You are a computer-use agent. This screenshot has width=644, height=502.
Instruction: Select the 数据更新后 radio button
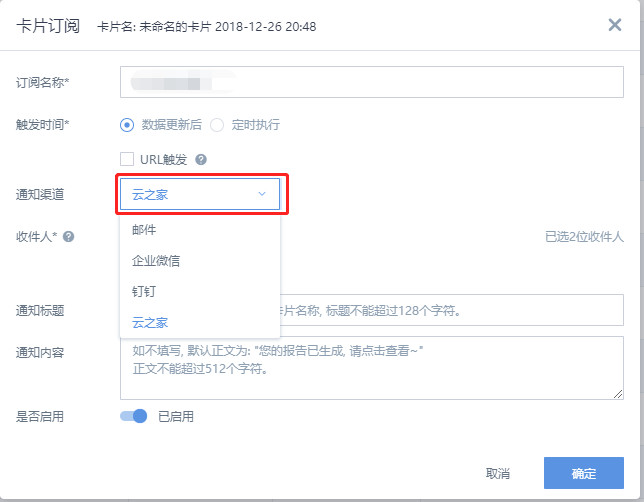127,125
